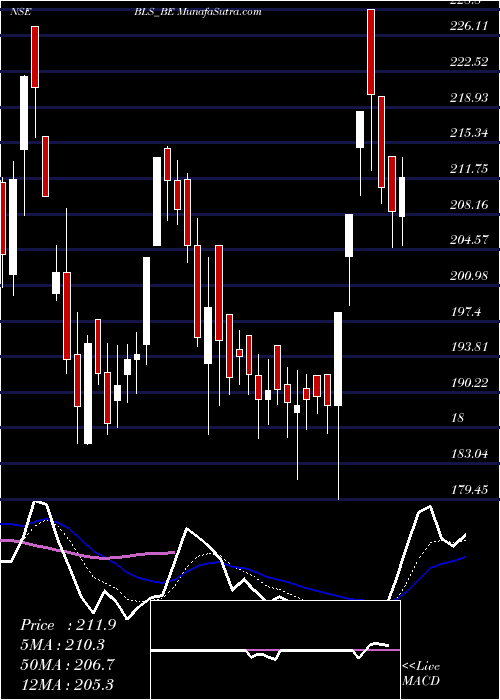Select the 208.16 price axis label

tap(469, 205)
